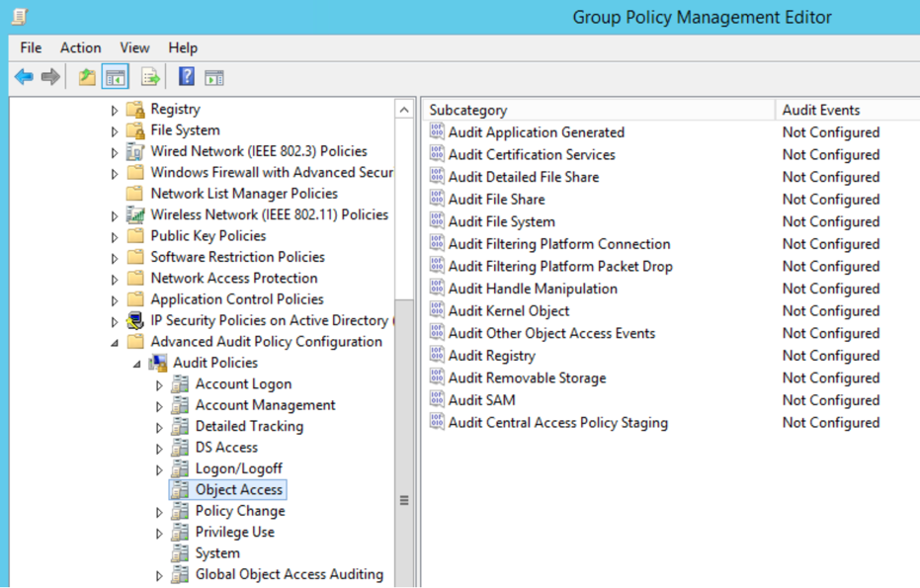Image resolution: width=920 pixels, height=588 pixels.
Task: Select Network Access Protection tree item
Action: click(x=233, y=278)
